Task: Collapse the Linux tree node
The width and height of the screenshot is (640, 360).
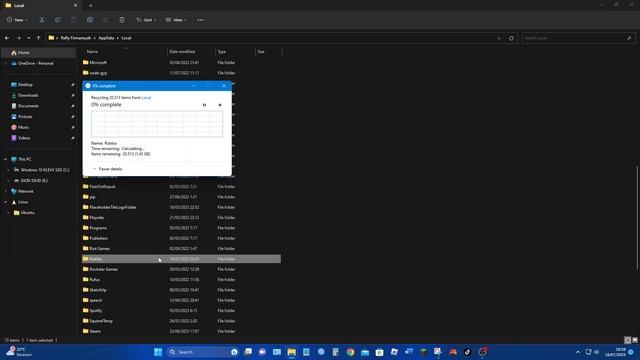Action: [x=6, y=202]
